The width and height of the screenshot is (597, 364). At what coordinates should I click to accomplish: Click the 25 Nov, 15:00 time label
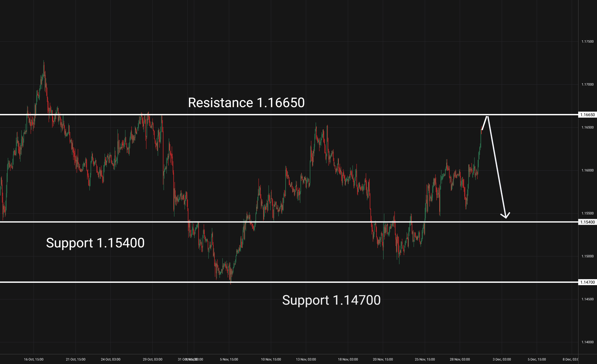[425, 359]
